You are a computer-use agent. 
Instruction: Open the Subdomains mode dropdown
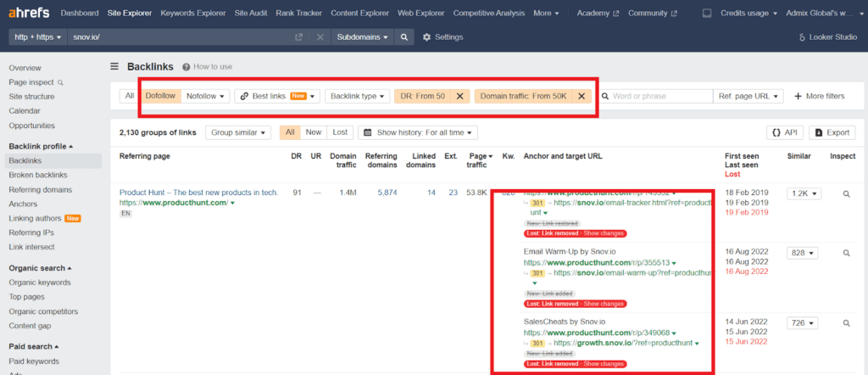point(363,37)
